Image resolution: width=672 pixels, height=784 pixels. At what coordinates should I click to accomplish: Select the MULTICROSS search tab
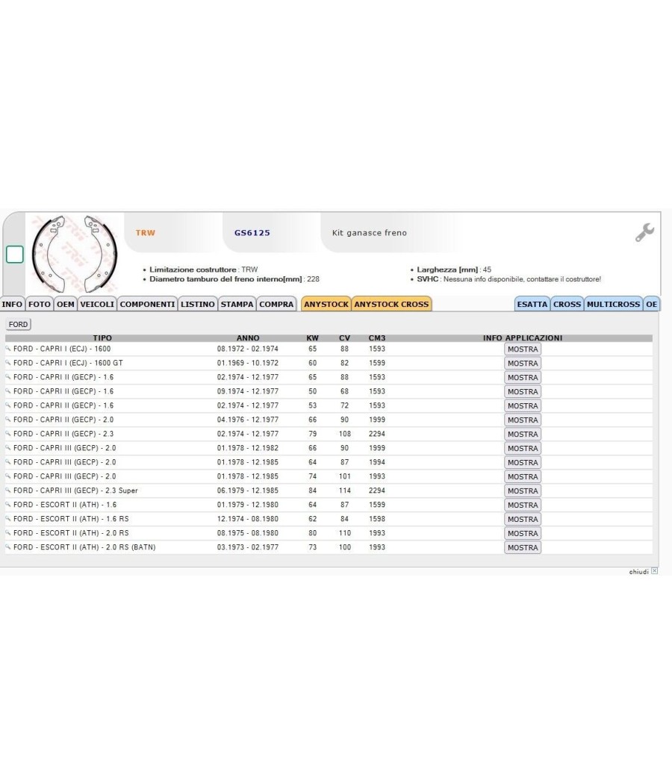(613, 304)
